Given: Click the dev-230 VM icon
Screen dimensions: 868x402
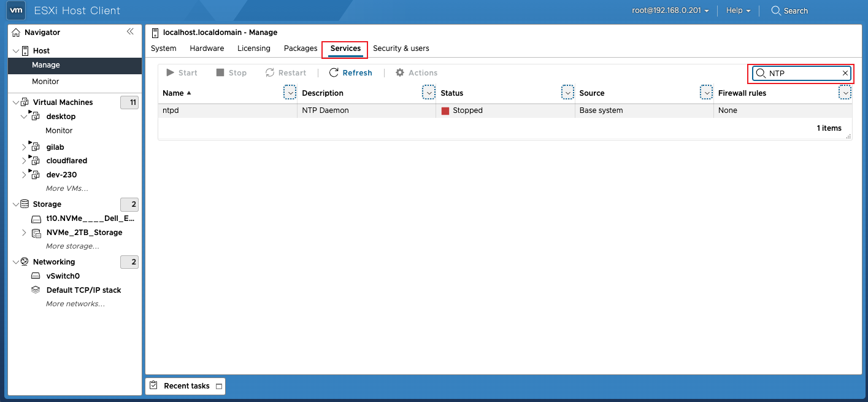Looking at the screenshot, I should (34, 174).
